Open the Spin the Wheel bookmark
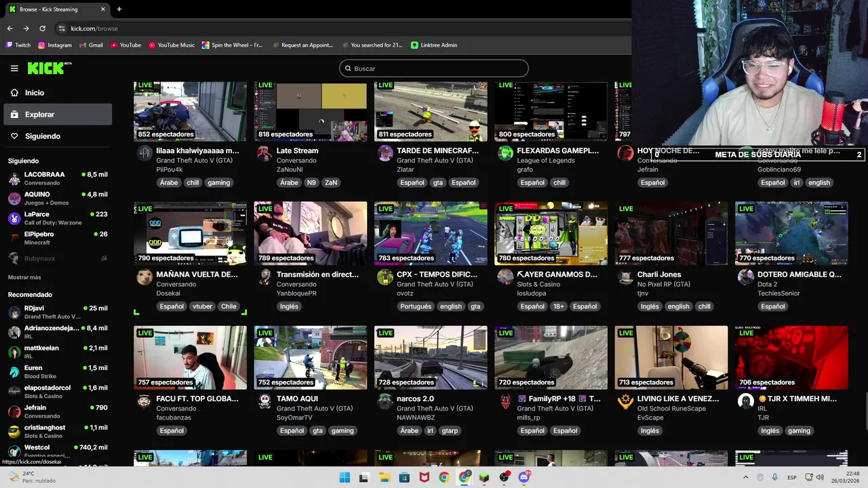868x488 pixels. (x=233, y=45)
